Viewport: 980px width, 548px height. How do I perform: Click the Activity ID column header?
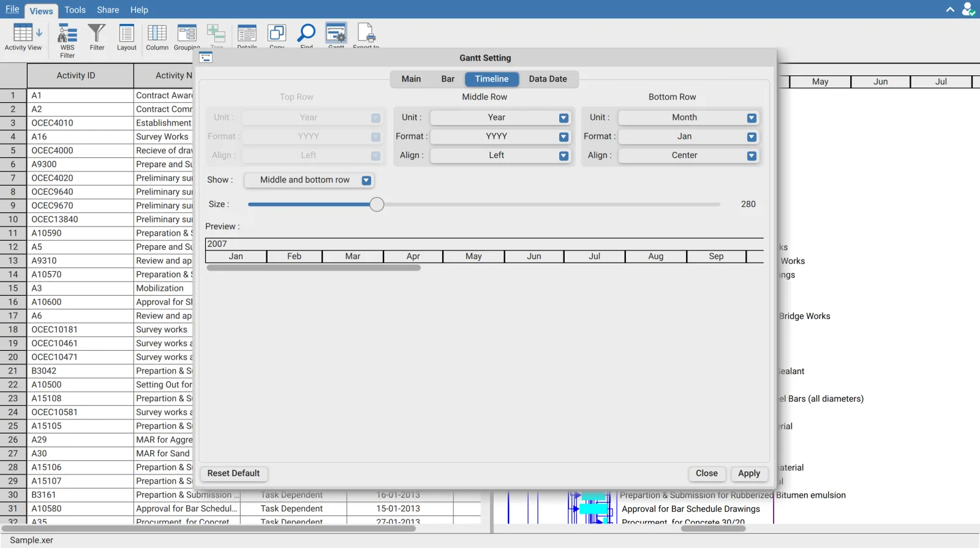[80, 75]
